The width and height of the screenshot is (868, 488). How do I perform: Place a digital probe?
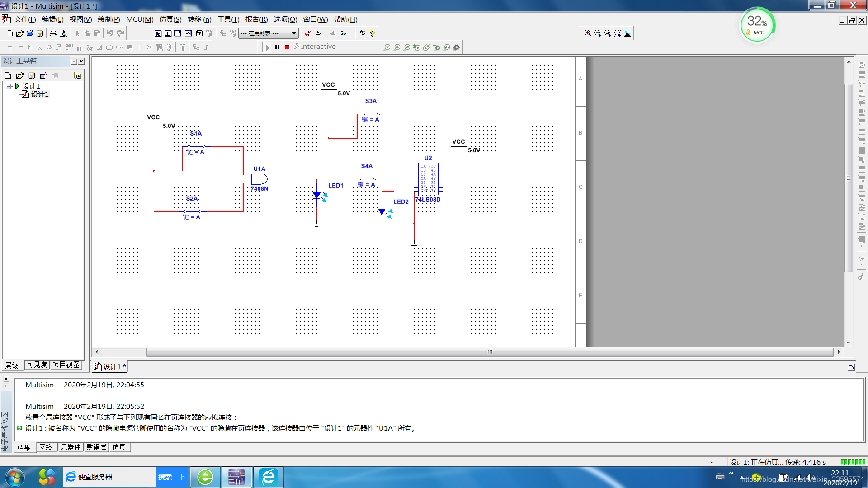pos(447,47)
